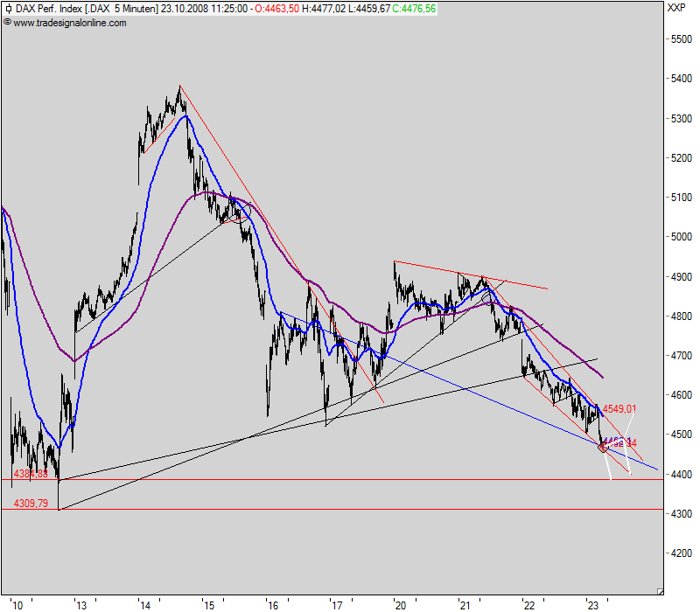
Task: Click date '15' on the time axis
Action: 209,605
